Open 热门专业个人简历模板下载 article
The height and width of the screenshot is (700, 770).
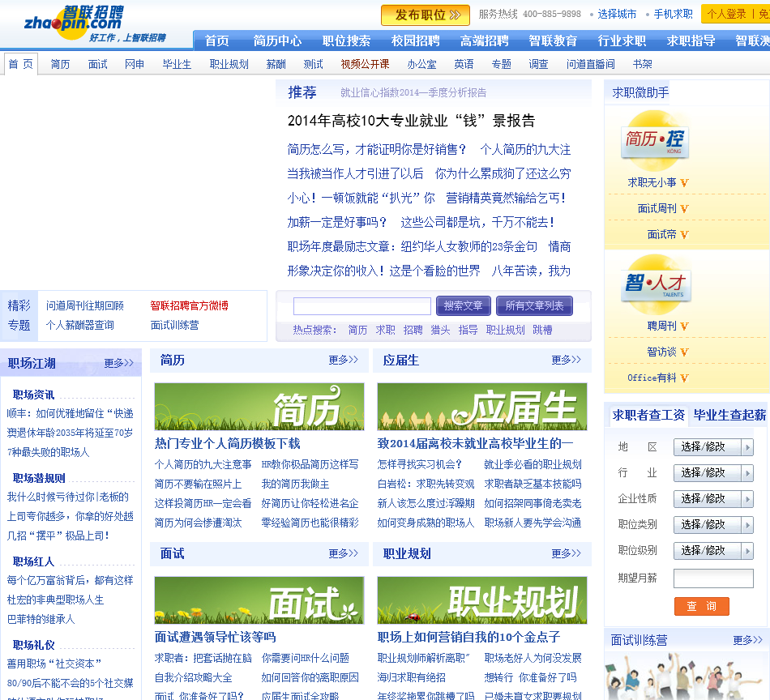tap(228, 444)
